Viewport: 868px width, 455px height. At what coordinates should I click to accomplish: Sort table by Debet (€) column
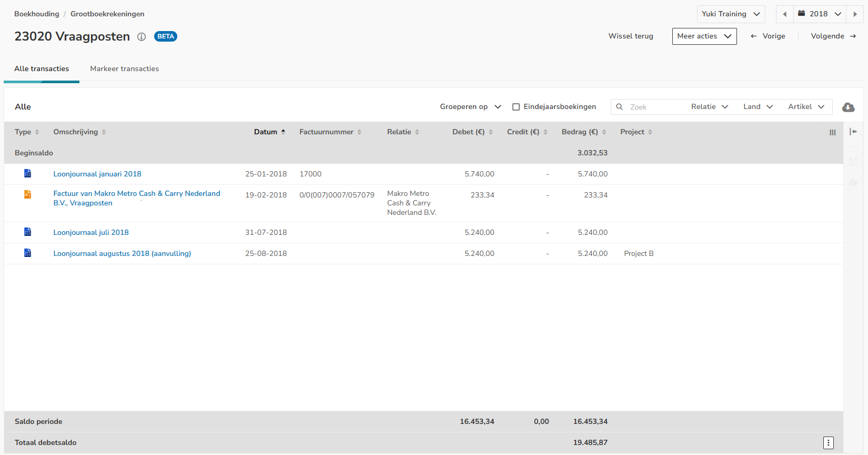(472, 132)
